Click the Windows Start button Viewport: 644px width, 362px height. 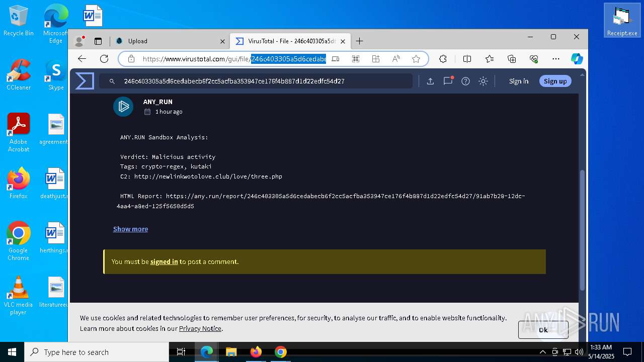click(x=12, y=352)
